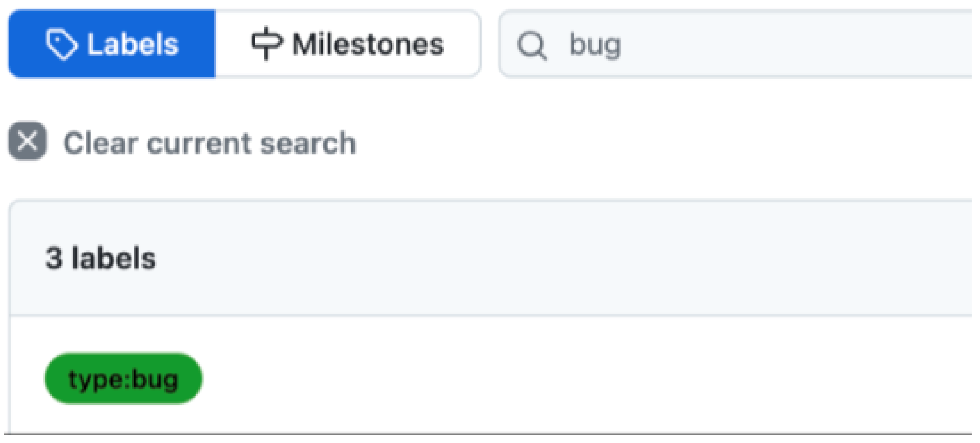Image resolution: width=980 pixels, height=443 pixels.
Task: Click the empty area of search box
Action: (x=802, y=45)
